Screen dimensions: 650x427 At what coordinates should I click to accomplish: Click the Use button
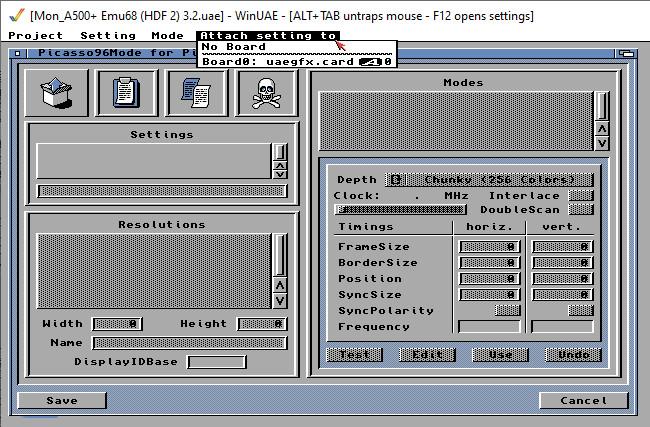point(500,355)
